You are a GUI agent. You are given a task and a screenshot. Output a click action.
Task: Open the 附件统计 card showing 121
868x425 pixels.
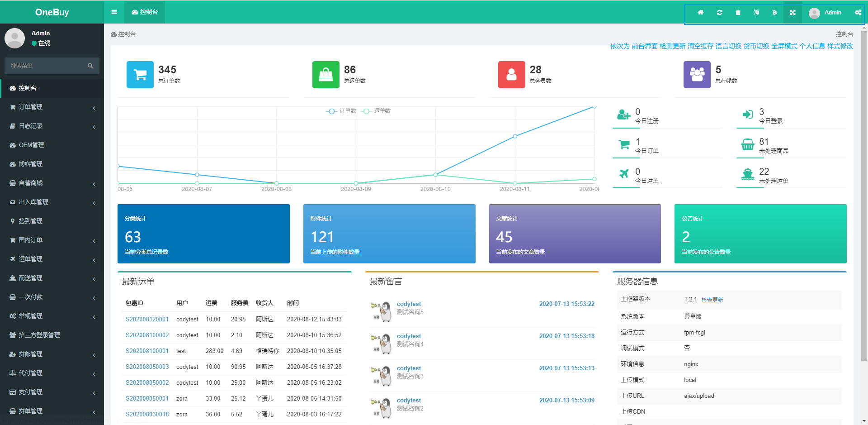[x=389, y=234]
